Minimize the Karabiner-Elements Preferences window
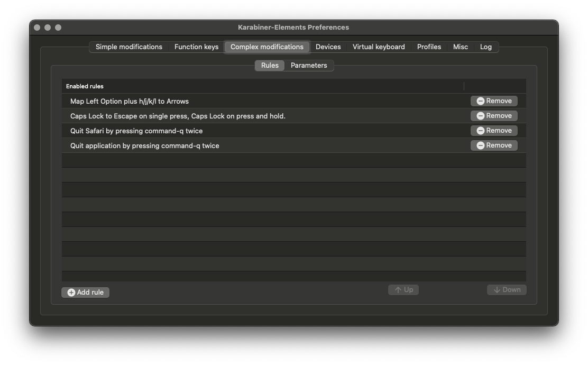 47,28
